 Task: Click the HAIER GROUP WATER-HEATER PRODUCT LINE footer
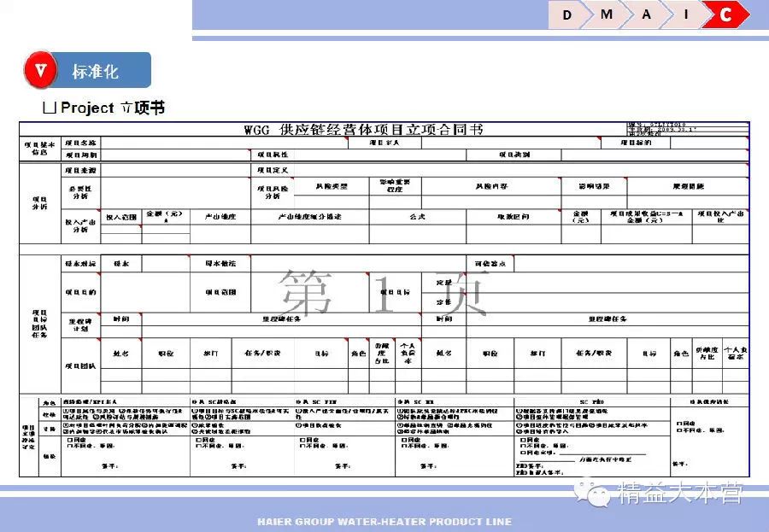click(x=384, y=522)
